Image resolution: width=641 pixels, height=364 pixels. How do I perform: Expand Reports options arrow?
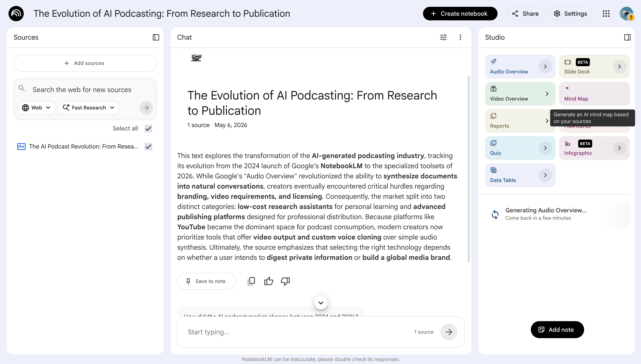547,121
